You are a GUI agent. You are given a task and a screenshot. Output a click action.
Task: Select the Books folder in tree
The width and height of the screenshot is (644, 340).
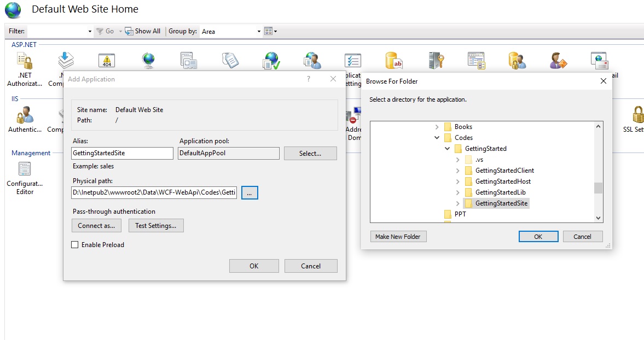pos(463,127)
